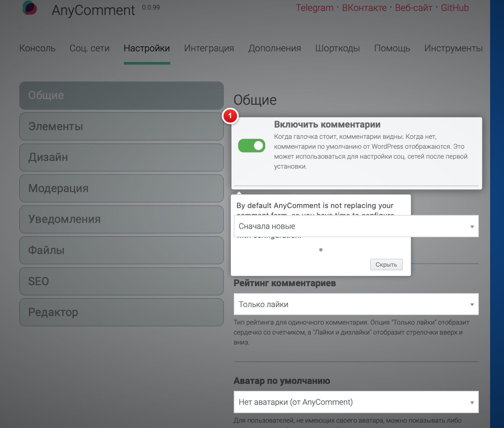Expand the Нет аватарки default avatar dropdown
Viewport: 504px width, 428px height.
[356, 402]
